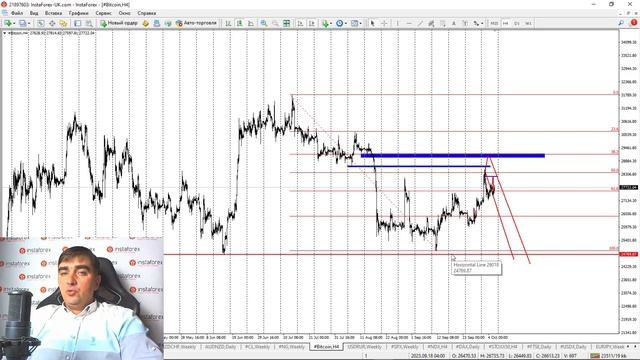Image resolution: width=640 pixels, height=360 pixels.
Task: Select the cursor arrow tool
Action: 372,23
